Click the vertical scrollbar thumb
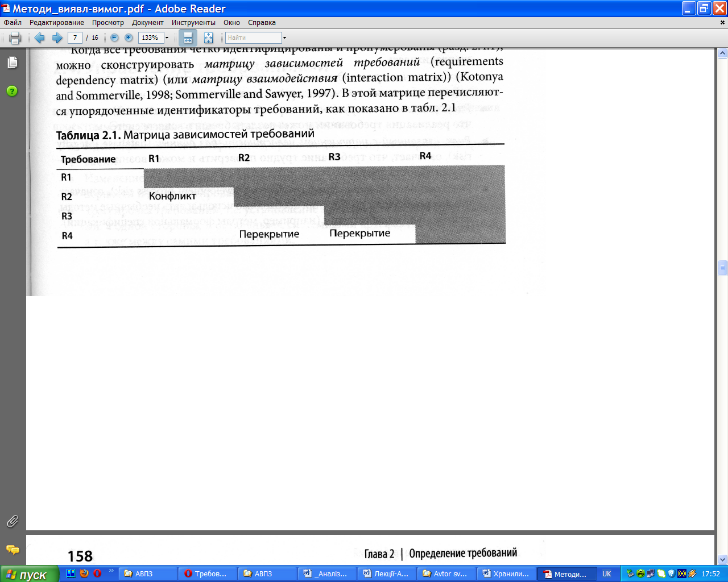Viewport: 728px width, 582px height. [x=722, y=268]
